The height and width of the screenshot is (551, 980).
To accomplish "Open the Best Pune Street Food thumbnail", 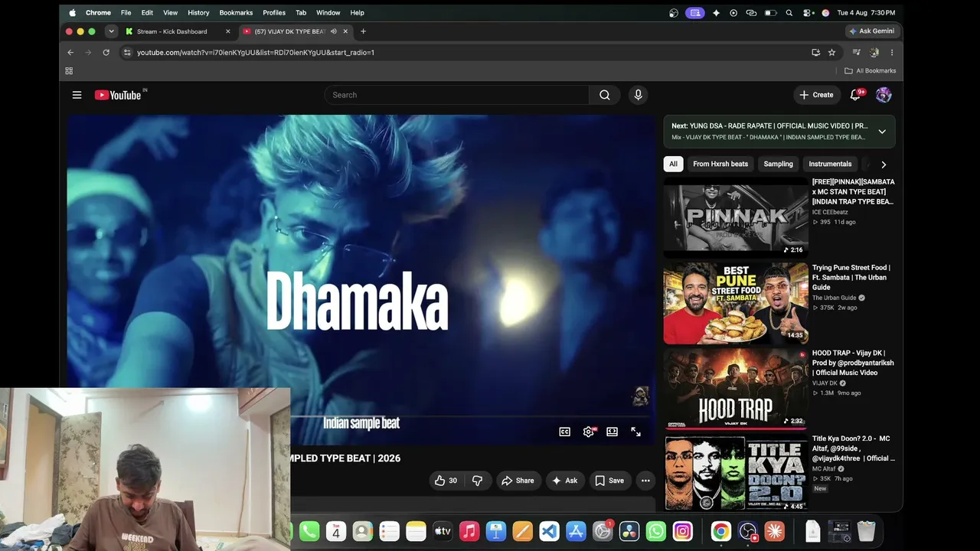I will tap(736, 304).
